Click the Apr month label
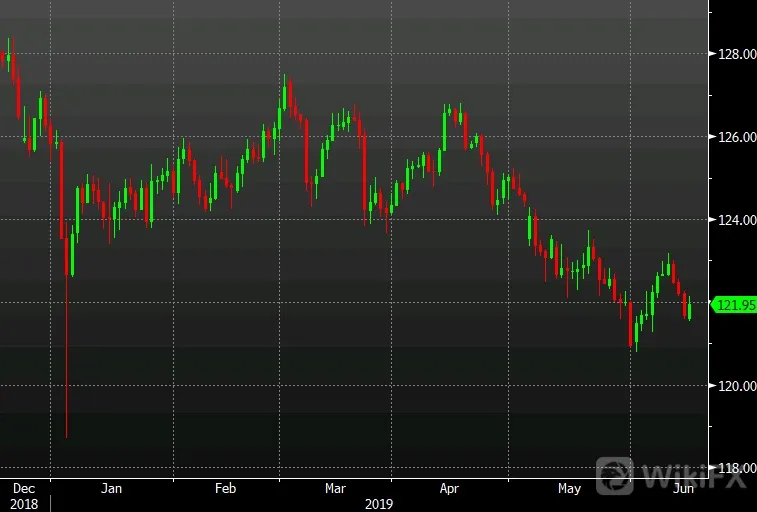The image size is (757, 512). tap(449, 488)
